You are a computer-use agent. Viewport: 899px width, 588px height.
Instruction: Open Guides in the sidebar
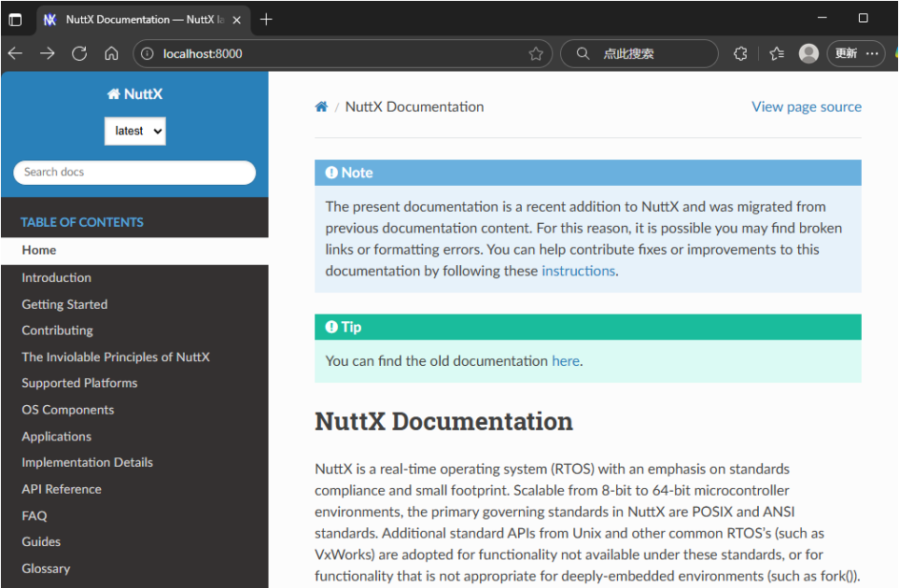(41, 541)
